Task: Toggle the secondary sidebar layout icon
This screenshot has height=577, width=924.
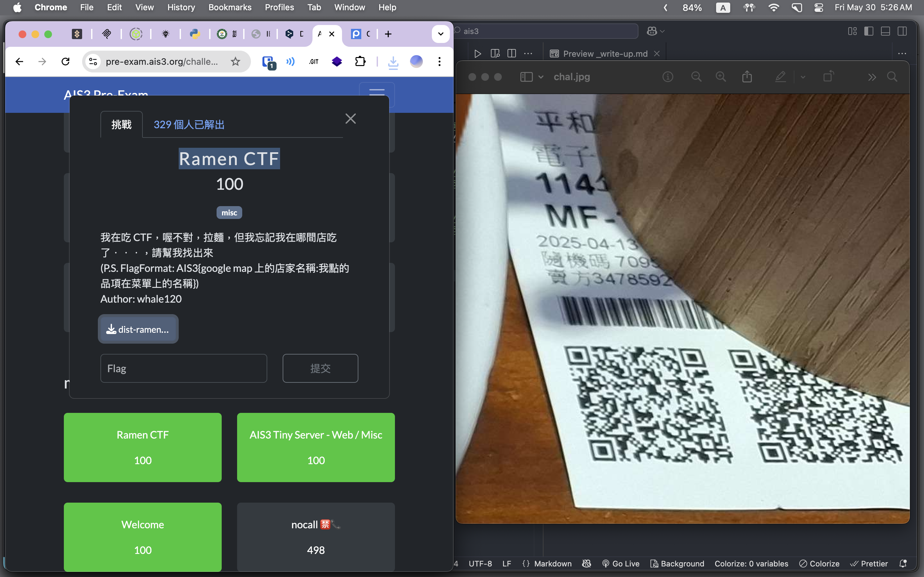Action: (902, 31)
